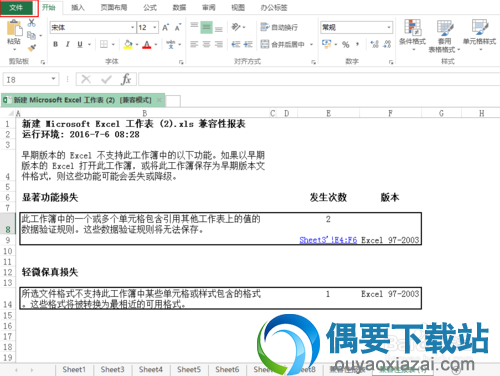Toggle Bold formatting
500x376 pixels.
pyautogui.click(x=56, y=44)
